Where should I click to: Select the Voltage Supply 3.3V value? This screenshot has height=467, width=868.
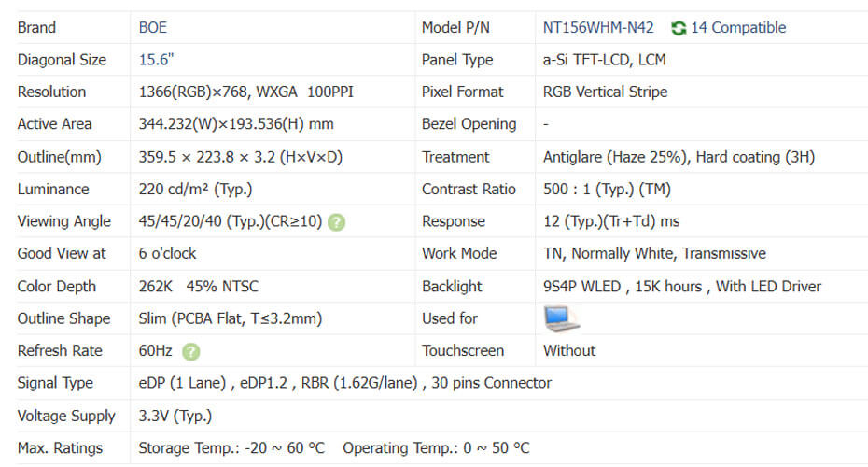pyautogui.click(x=175, y=416)
